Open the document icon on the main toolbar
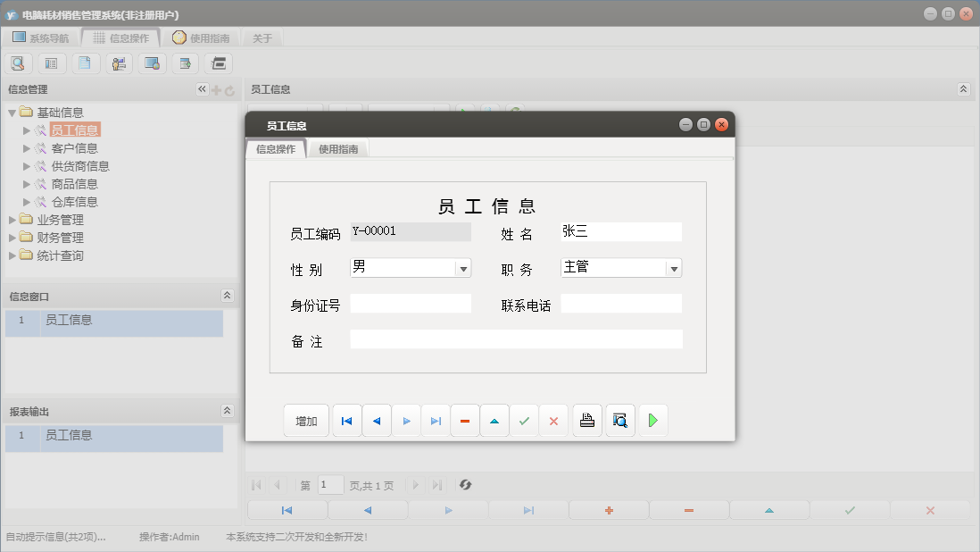980x552 pixels. 85,63
